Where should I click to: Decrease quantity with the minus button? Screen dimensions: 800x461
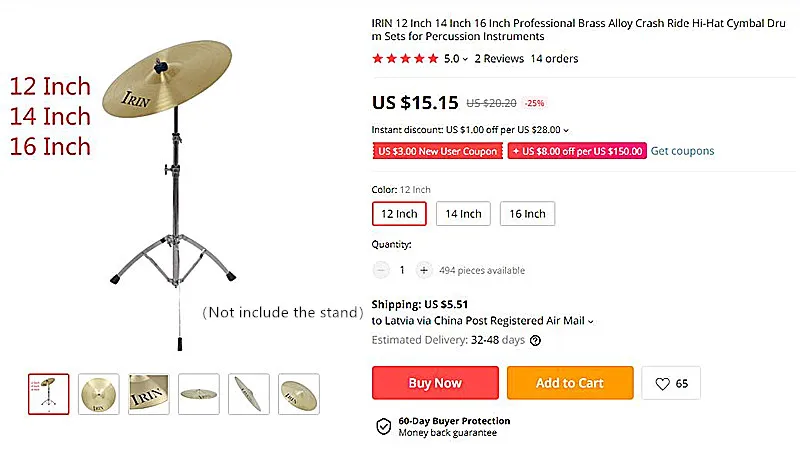[381, 270]
